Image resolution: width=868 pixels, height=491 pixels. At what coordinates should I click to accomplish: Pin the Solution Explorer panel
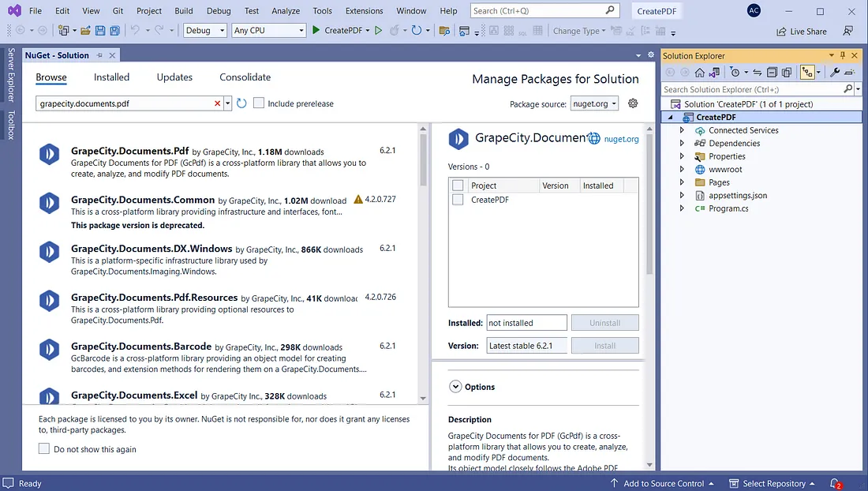point(844,55)
